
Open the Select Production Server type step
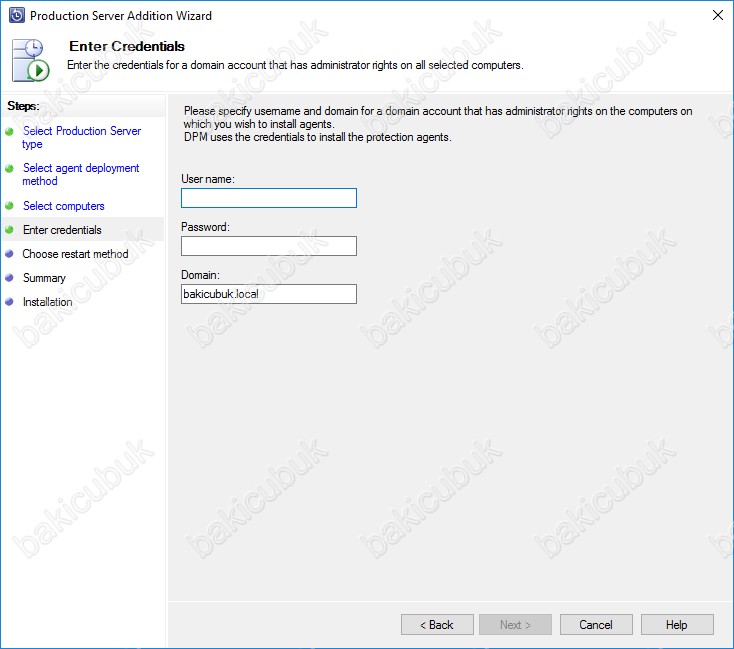coord(82,137)
